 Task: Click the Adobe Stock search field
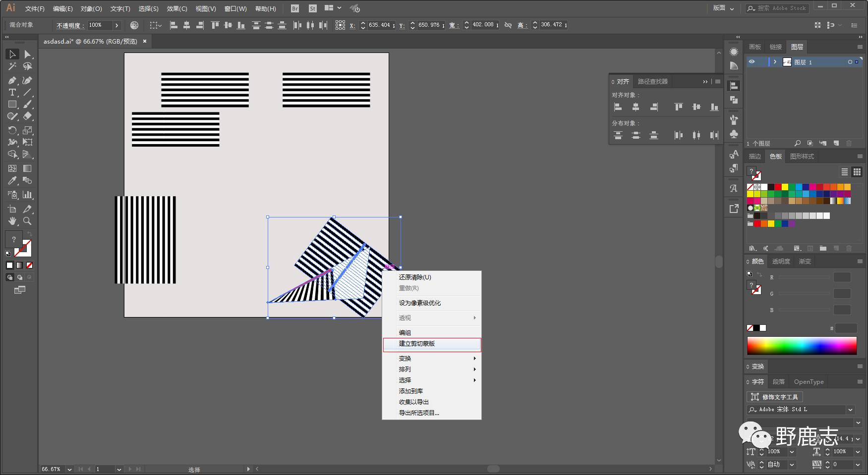click(782, 8)
